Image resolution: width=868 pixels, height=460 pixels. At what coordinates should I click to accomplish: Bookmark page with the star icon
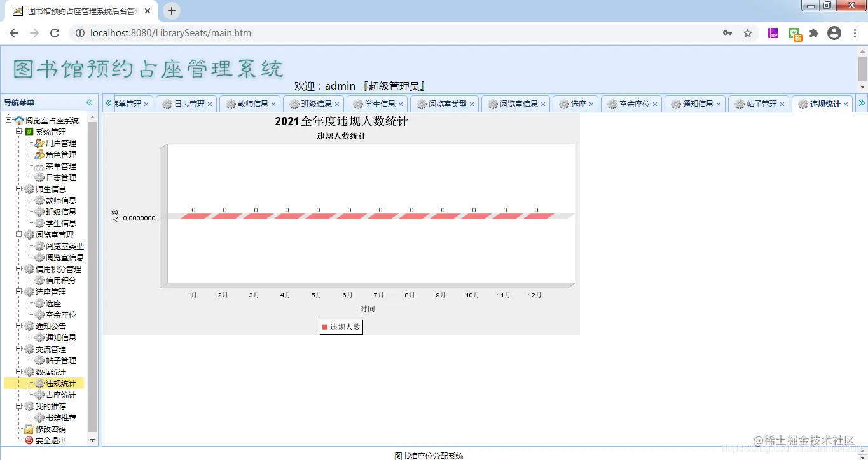coord(748,33)
